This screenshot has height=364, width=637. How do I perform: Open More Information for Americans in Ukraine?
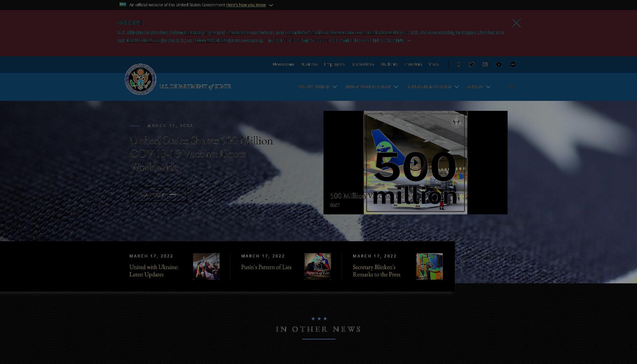pos(339,40)
